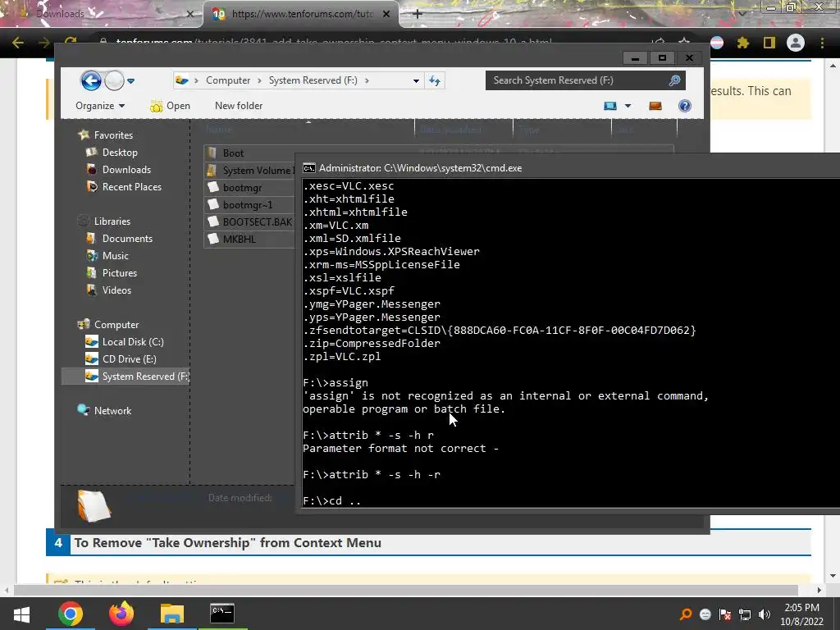Open a new browser tab

pyautogui.click(x=418, y=14)
